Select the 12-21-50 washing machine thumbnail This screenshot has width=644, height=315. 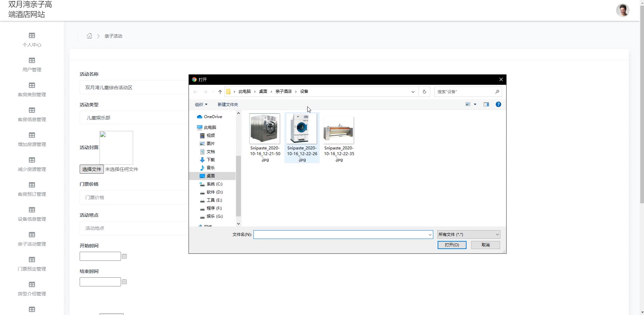[x=265, y=129]
